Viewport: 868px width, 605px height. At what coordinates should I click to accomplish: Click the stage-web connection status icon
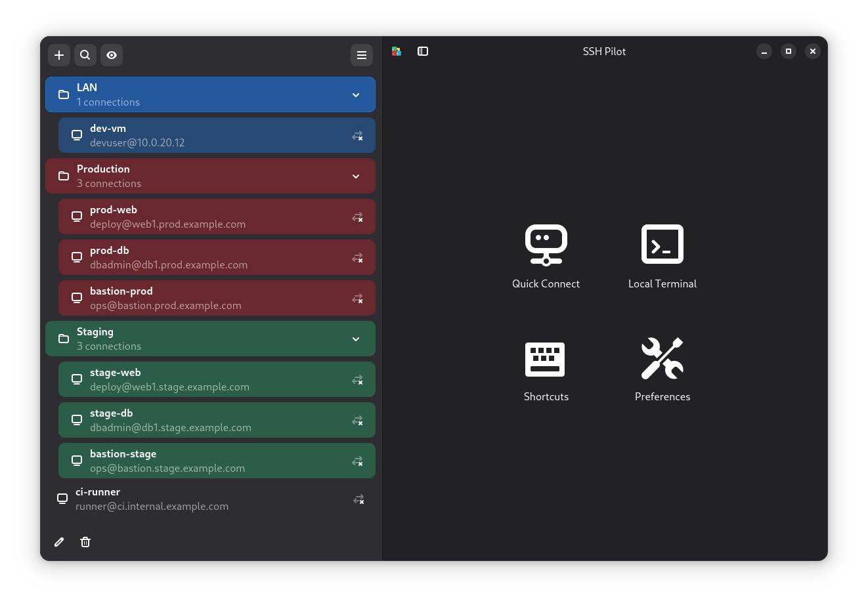[x=357, y=380]
